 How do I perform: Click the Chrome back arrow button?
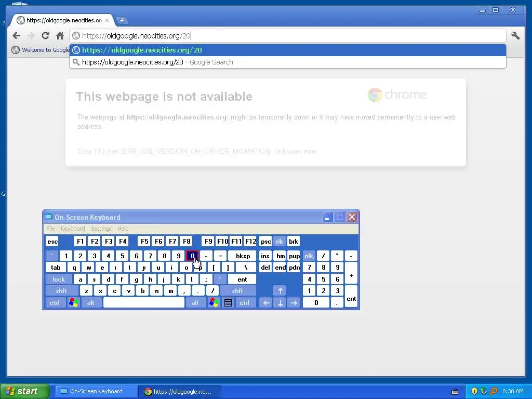click(x=16, y=36)
